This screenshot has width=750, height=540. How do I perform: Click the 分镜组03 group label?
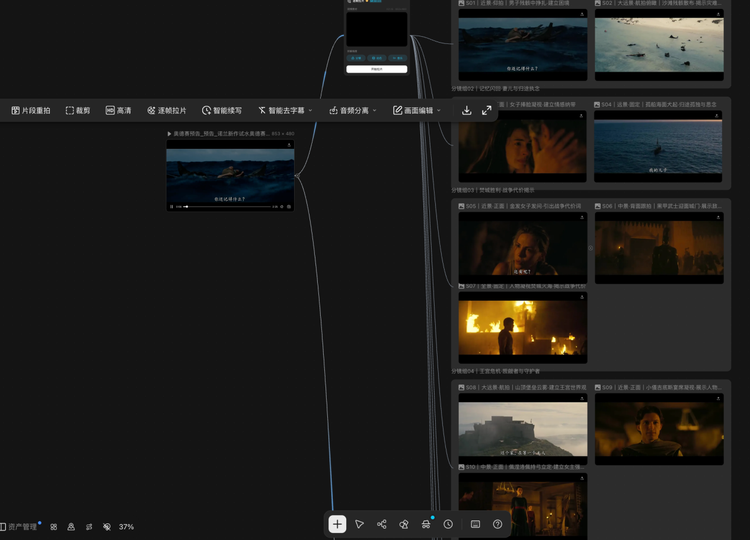point(493,190)
